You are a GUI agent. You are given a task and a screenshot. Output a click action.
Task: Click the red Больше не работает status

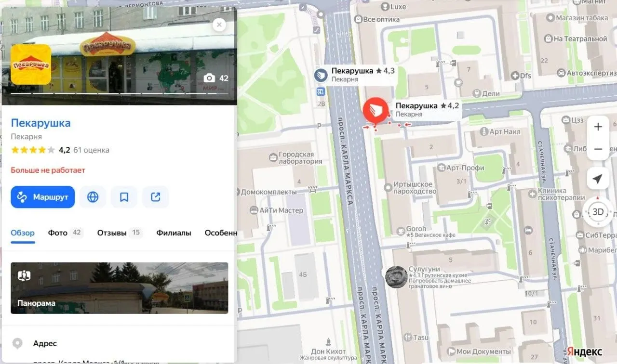pos(48,170)
